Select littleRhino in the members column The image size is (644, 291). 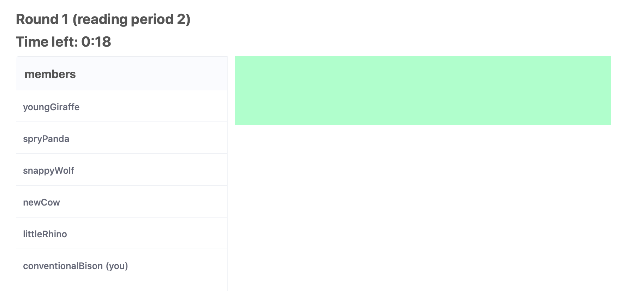[45, 234]
